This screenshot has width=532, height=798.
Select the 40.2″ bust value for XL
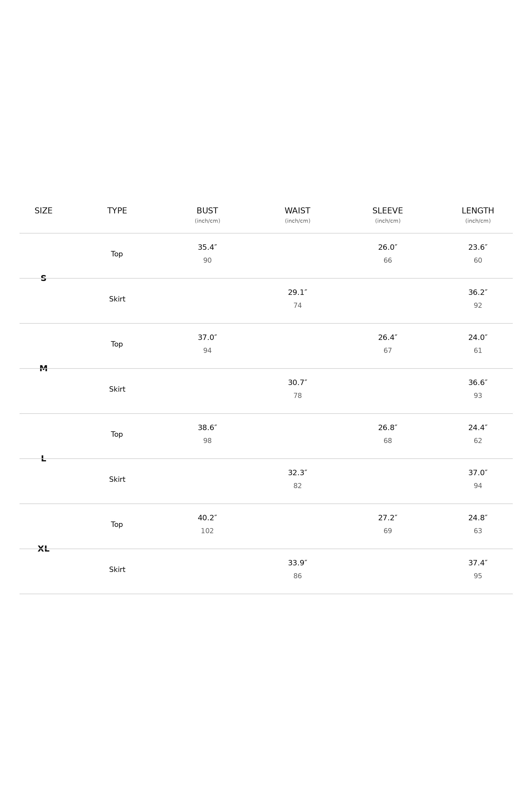207,518
